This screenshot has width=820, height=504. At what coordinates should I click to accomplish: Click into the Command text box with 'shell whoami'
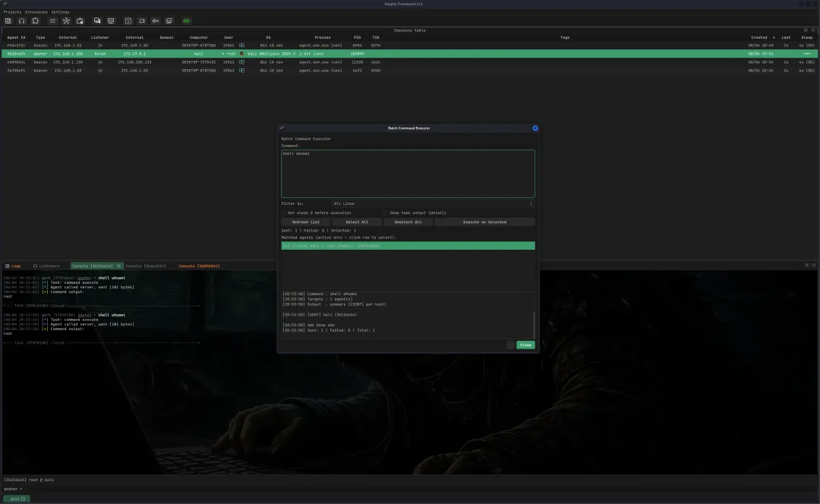(x=408, y=174)
